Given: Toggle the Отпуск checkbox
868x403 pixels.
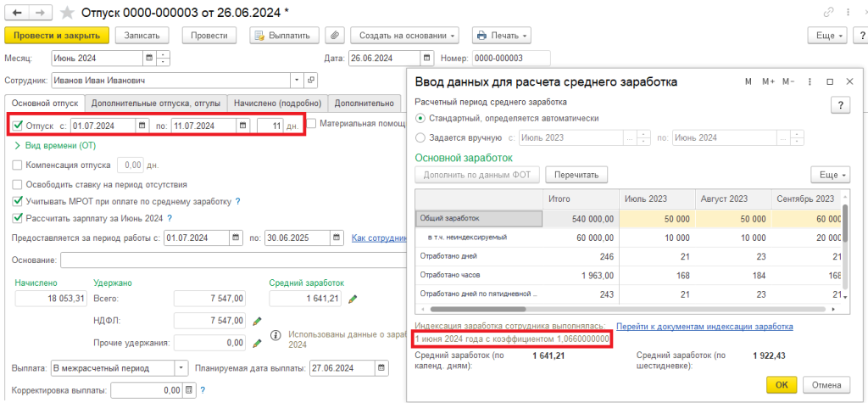Looking at the screenshot, I should coord(18,126).
